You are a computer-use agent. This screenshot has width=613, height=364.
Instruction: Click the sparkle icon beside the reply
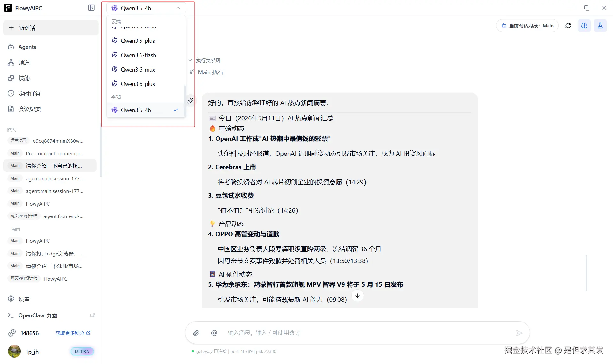[191, 101]
